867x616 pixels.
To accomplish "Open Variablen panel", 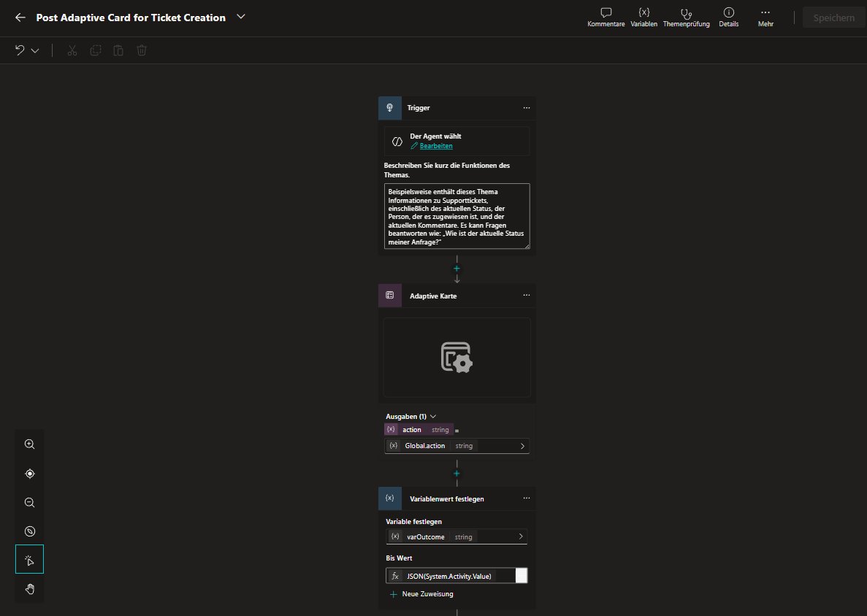I will click(x=643, y=18).
